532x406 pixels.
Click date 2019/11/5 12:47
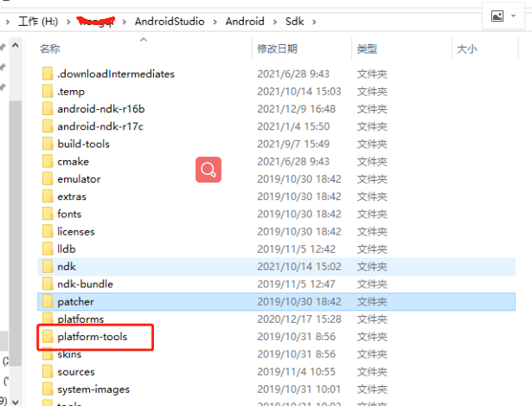point(296,284)
